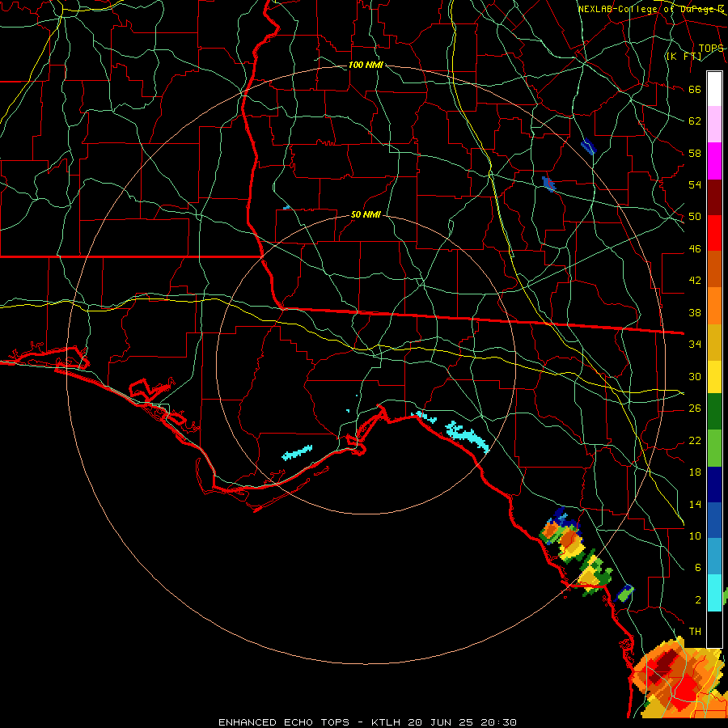Image resolution: width=728 pixels, height=728 pixels.
Task: Click the 100 NMI range ring label
Action: (366, 65)
